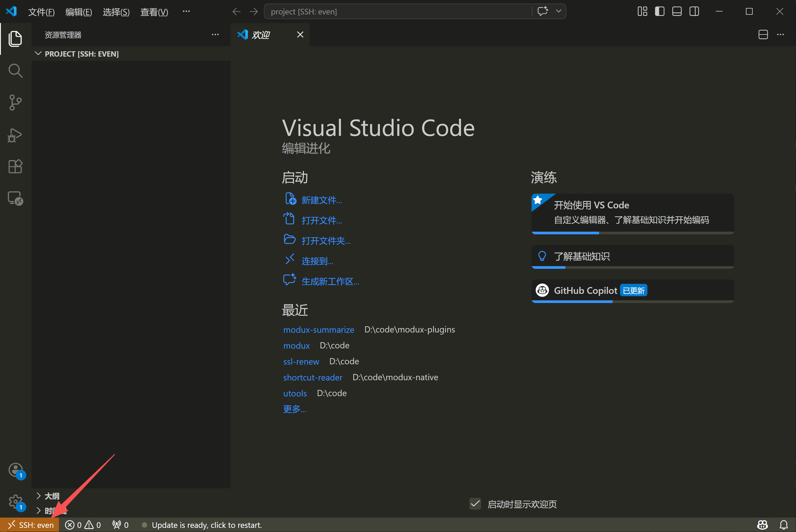
Task: Open forwarded ports status item
Action: coord(121,525)
